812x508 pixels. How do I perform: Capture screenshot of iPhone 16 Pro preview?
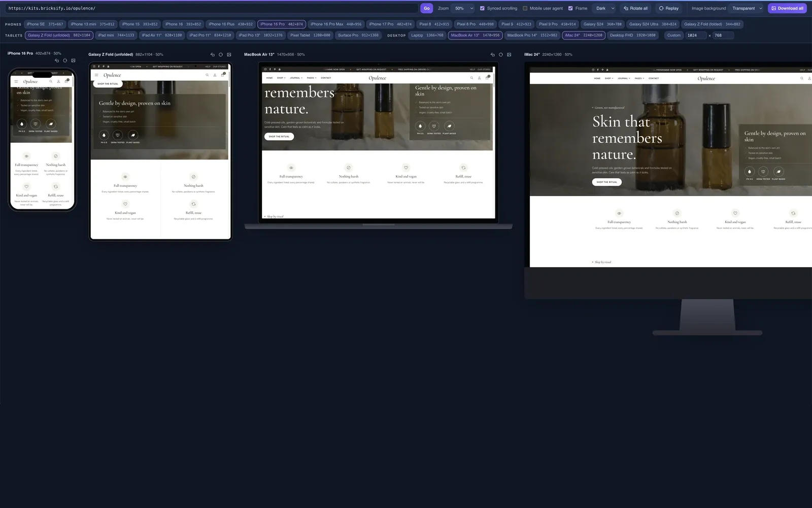coord(73,60)
